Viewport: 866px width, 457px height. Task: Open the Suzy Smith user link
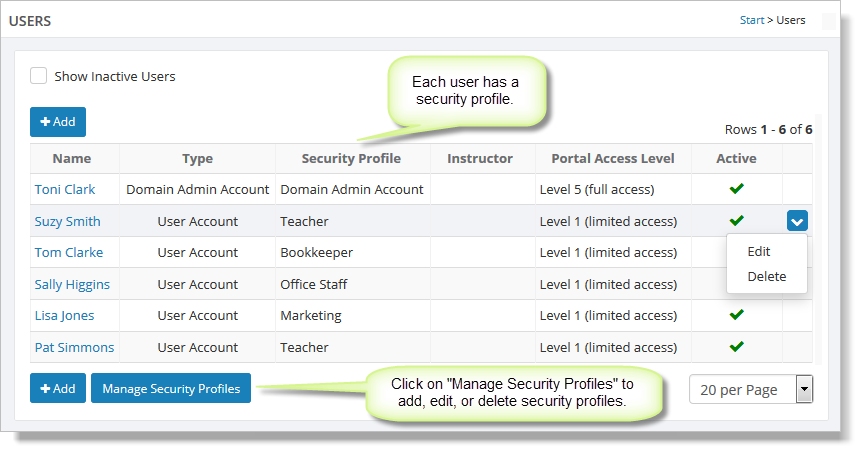[x=67, y=221]
